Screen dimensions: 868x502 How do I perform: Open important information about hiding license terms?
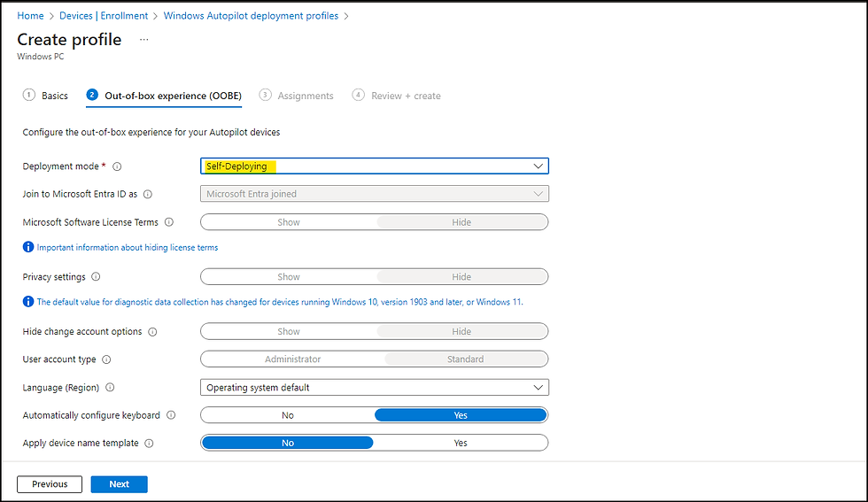pos(128,247)
